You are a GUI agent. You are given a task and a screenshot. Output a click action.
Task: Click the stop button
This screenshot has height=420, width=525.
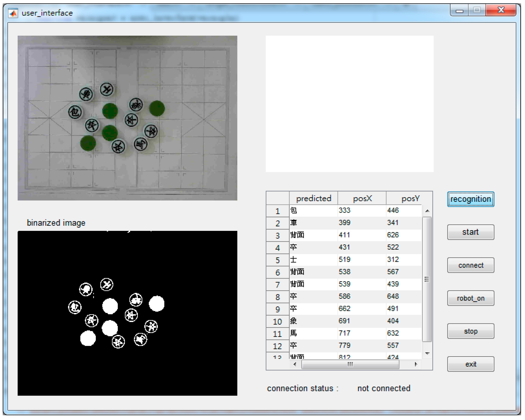(470, 331)
